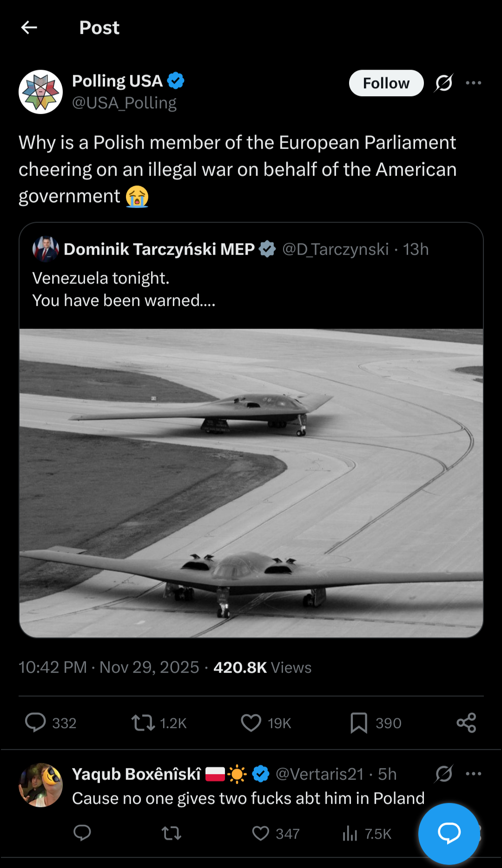The width and height of the screenshot is (502, 868).
Task: Repost Yaqub's reply
Action: point(172,833)
